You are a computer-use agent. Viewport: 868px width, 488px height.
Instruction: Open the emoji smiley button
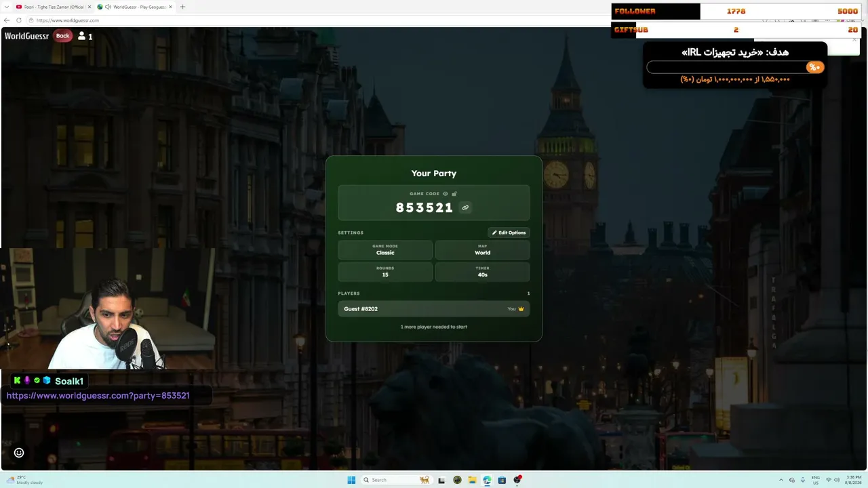tap(19, 453)
